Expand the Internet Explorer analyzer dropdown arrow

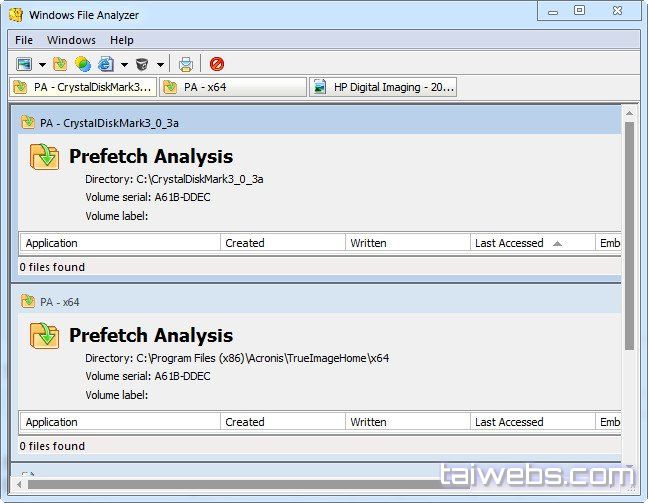point(124,65)
